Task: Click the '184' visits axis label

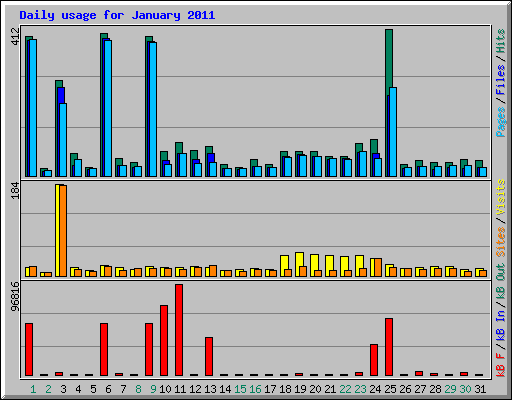Action: (x=15, y=191)
